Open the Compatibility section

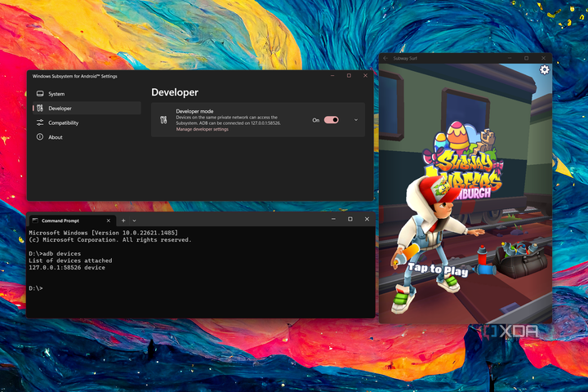[87, 122]
